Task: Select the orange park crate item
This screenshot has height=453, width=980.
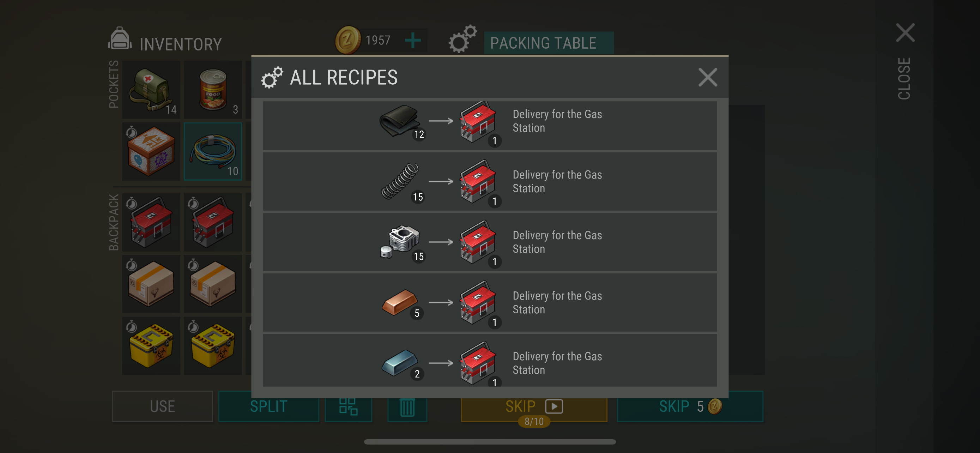Action: pyautogui.click(x=151, y=151)
